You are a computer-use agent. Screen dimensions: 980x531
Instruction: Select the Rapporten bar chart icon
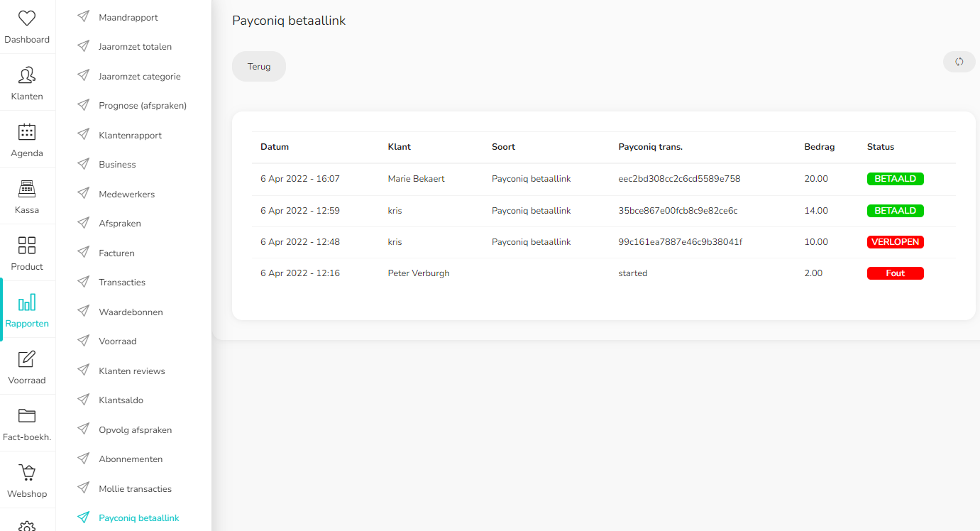27,302
